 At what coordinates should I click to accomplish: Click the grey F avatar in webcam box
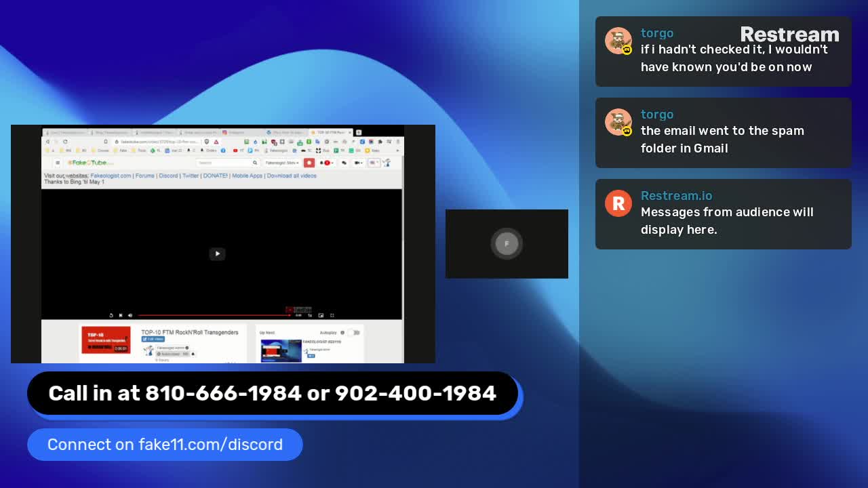tap(507, 244)
